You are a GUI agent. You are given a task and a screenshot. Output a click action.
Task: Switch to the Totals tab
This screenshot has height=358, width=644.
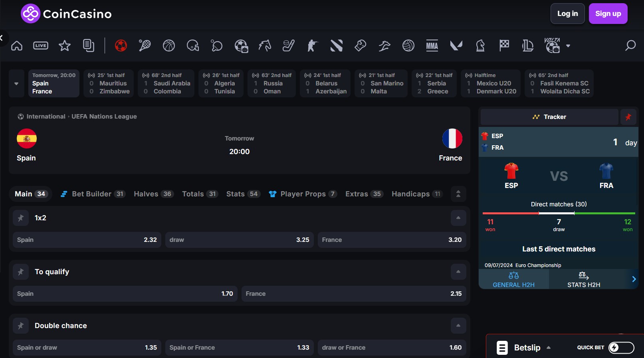[x=200, y=194]
